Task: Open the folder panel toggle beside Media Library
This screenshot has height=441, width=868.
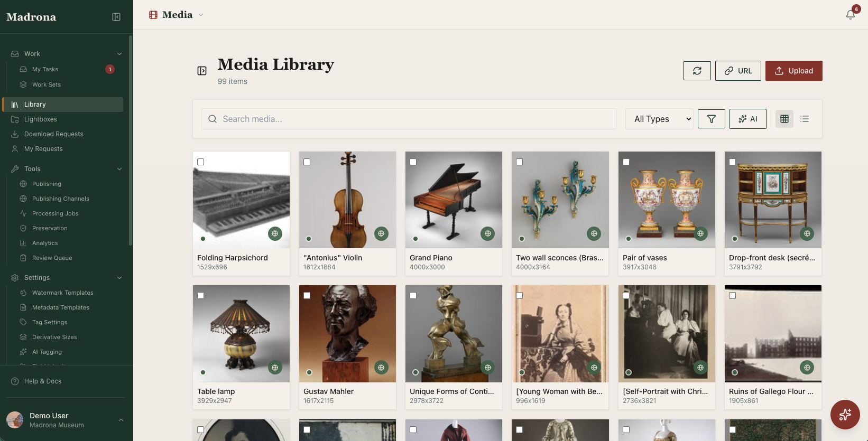Action: tap(202, 71)
